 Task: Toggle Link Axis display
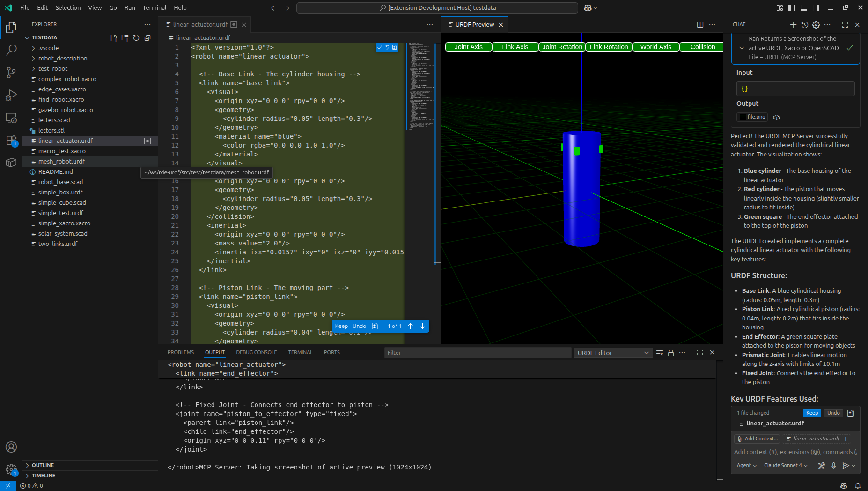coord(515,47)
